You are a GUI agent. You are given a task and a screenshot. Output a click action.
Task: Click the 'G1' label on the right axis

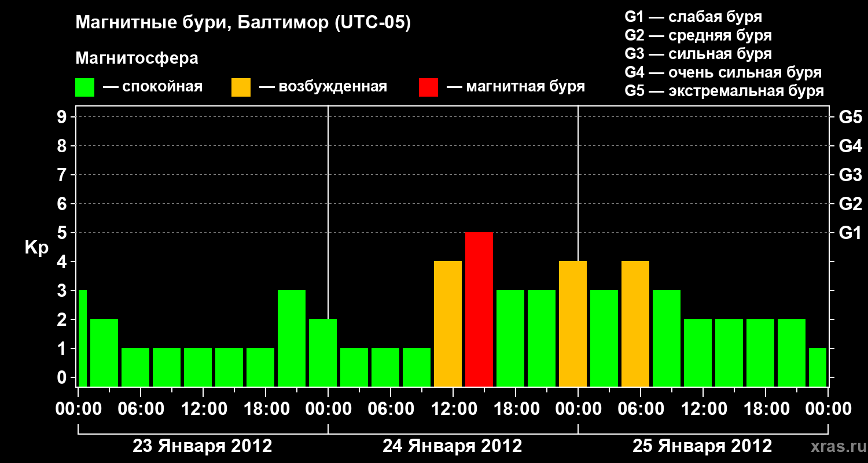click(x=850, y=233)
